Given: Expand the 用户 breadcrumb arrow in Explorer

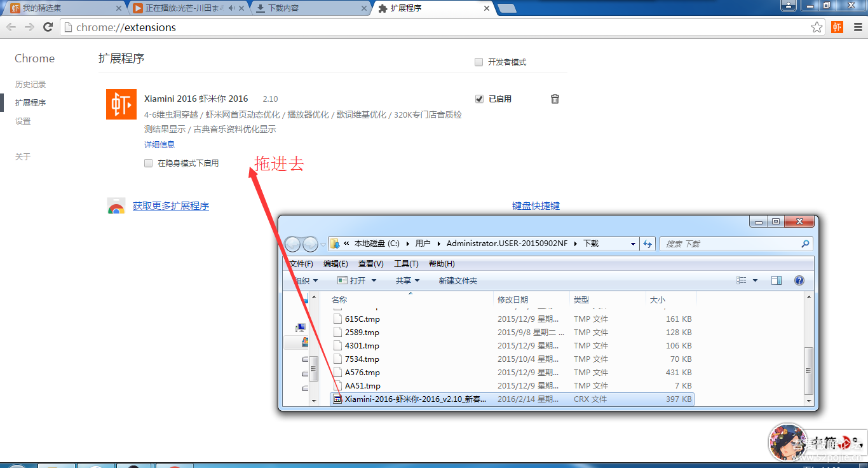Looking at the screenshot, I should point(438,244).
